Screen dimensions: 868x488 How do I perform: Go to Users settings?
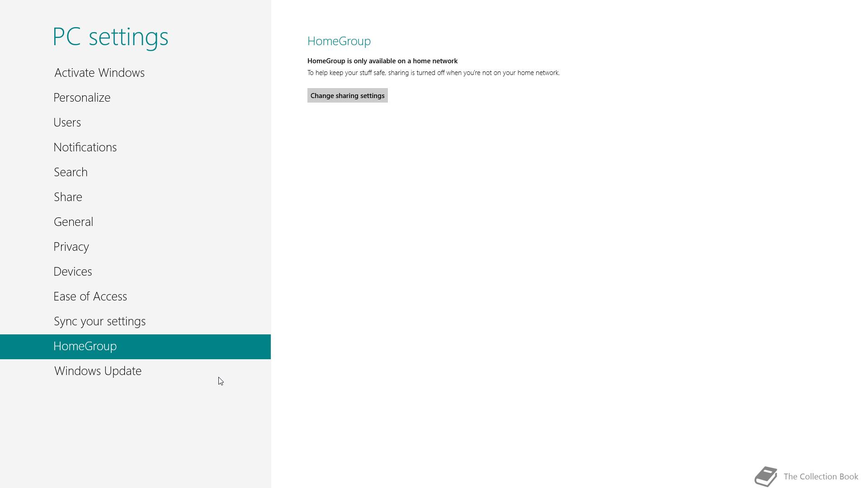pos(67,122)
